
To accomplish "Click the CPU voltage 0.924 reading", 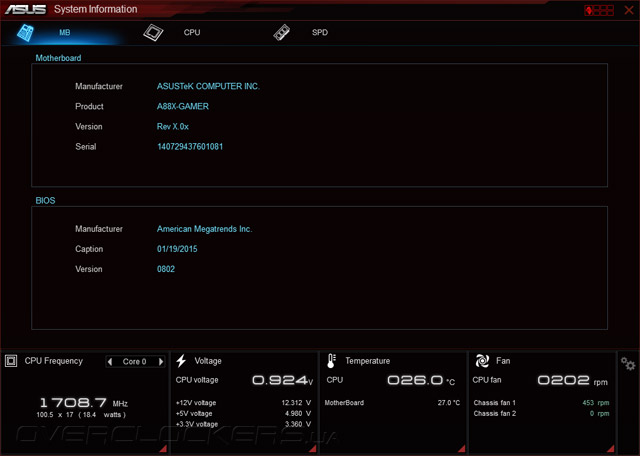I will coord(282,380).
